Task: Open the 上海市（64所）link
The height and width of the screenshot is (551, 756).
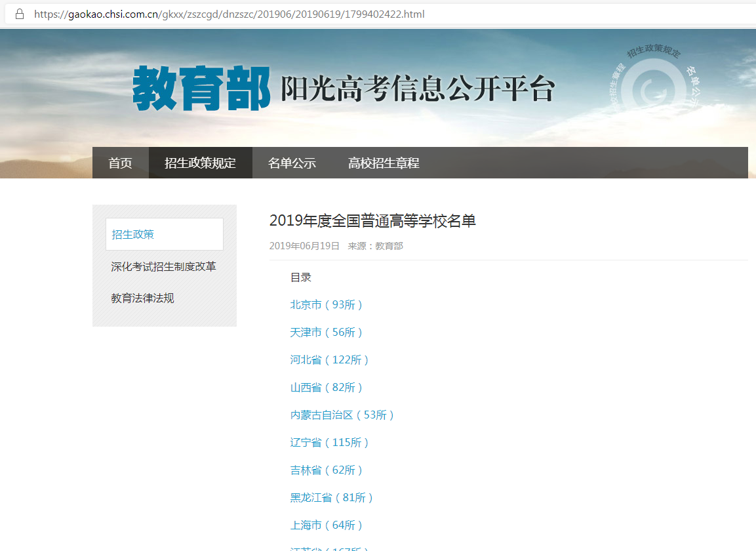Action: 327,525
